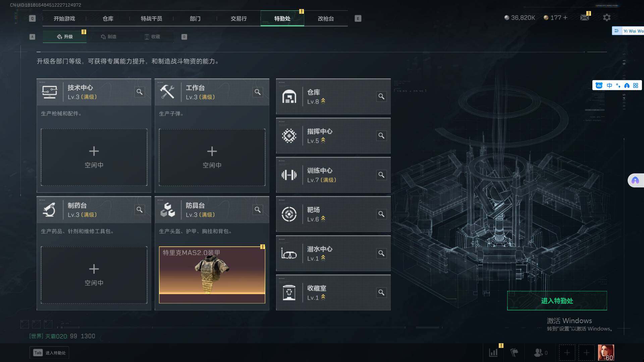Switch to the 制造 sub-tab

coord(108,37)
